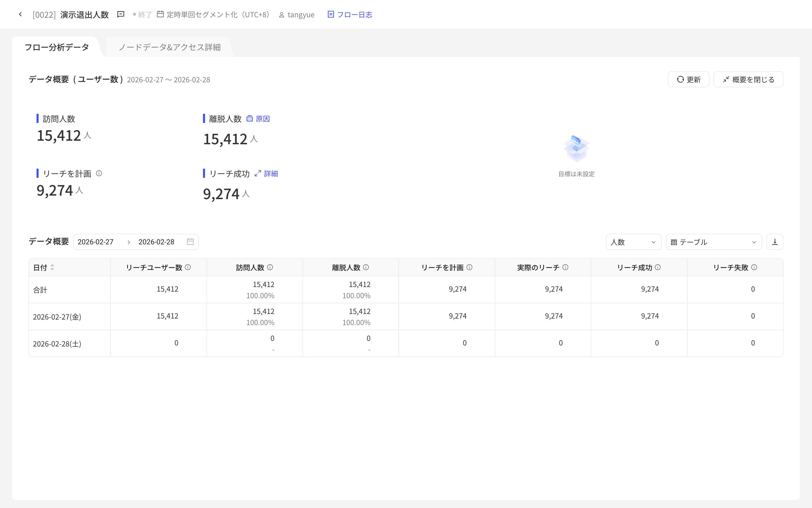Viewport: 812px width, 508px height.
Task: Click the 概要を閉じる button
Action: [x=748, y=79]
